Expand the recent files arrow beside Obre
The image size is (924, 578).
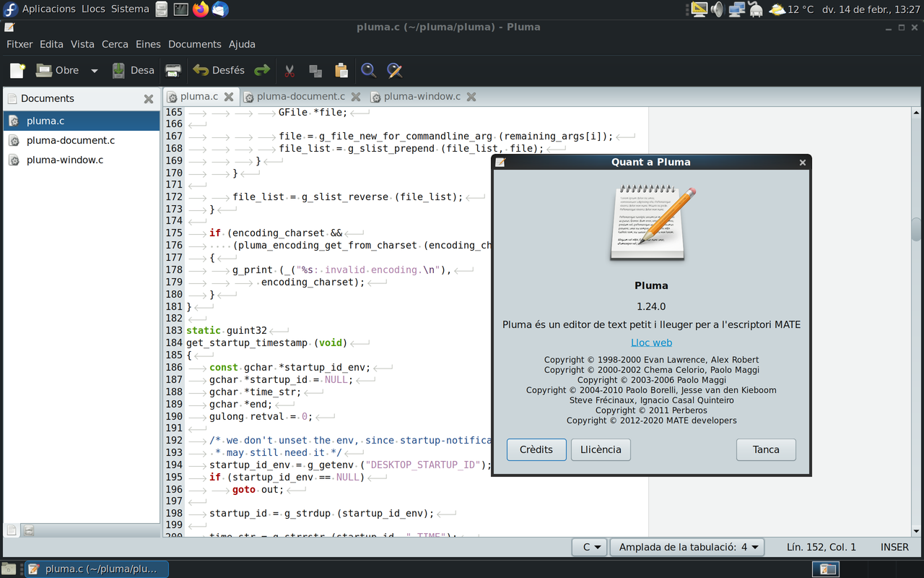point(94,70)
